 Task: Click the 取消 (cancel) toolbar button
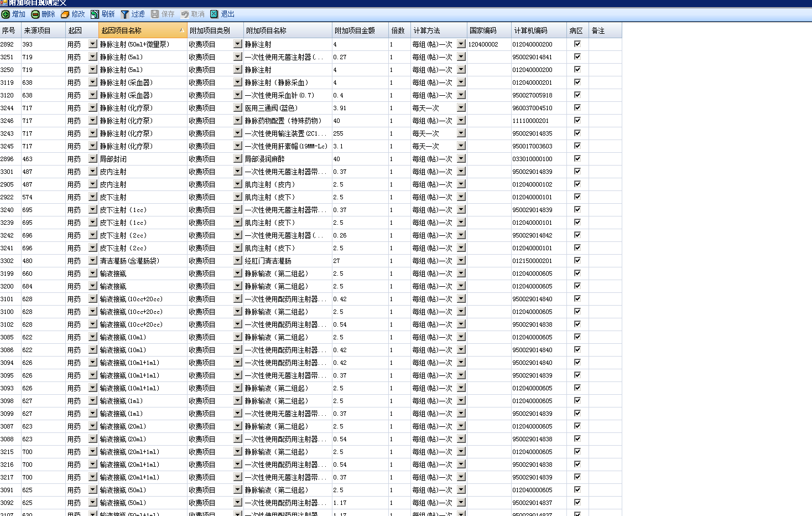point(192,14)
